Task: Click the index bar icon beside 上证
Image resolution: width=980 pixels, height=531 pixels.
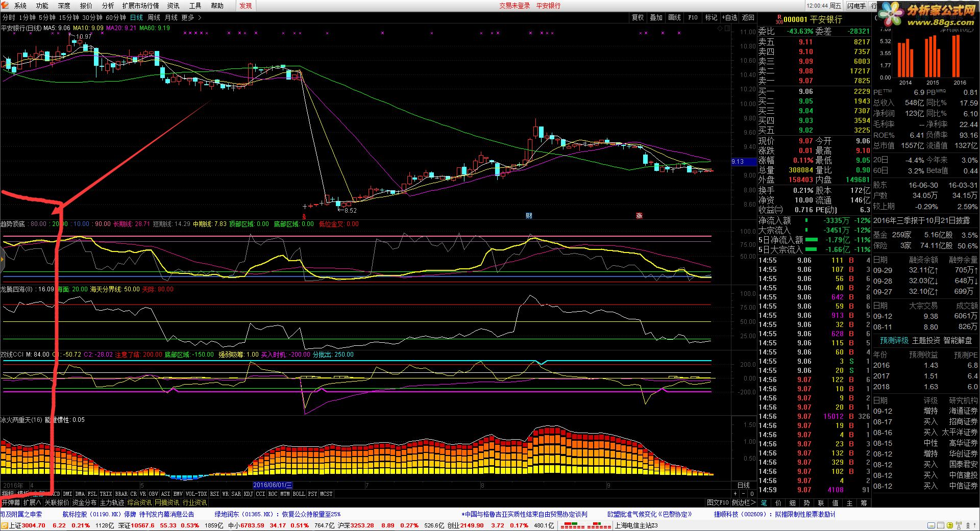Action: click(5, 525)
